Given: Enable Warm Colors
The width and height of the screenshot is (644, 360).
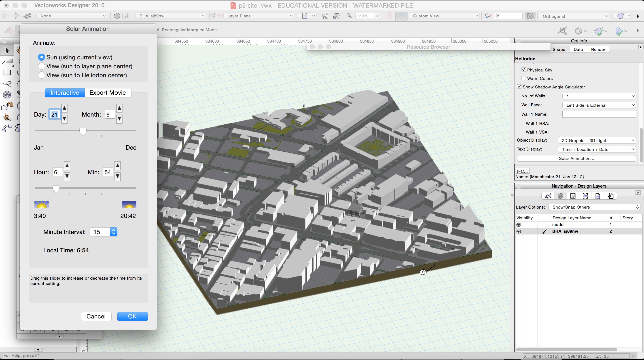Looking at the screenshot, I should pos(524,78).
